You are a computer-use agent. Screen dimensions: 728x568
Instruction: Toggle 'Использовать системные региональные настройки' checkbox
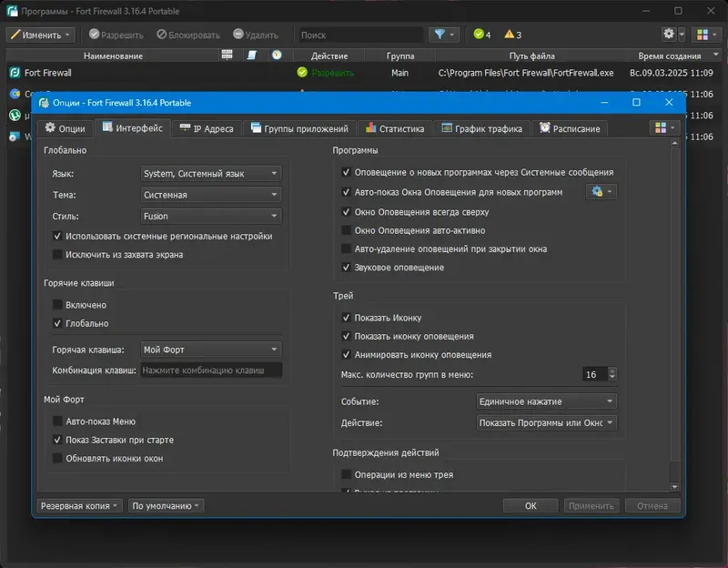[x=57, y=236]
